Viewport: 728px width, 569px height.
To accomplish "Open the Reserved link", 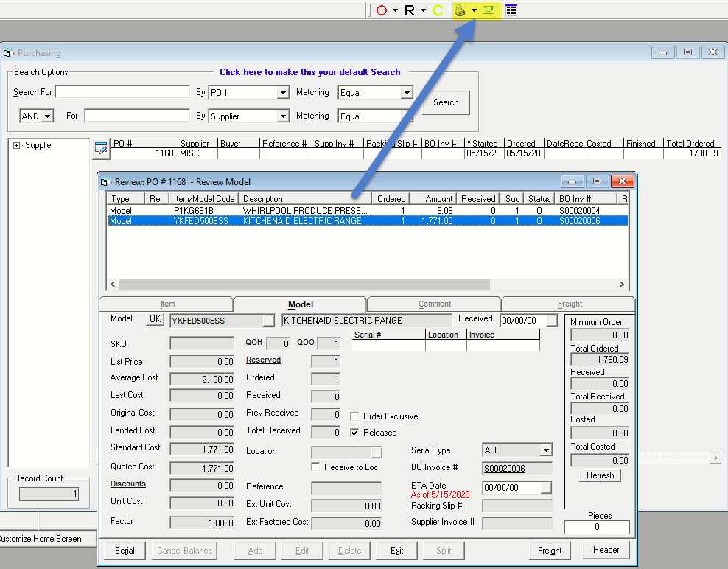I will [263, 360].
